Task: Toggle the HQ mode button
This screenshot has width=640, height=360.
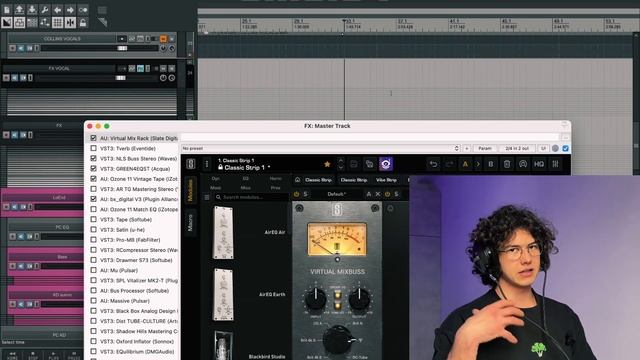Action: click(x=539, y=164)
